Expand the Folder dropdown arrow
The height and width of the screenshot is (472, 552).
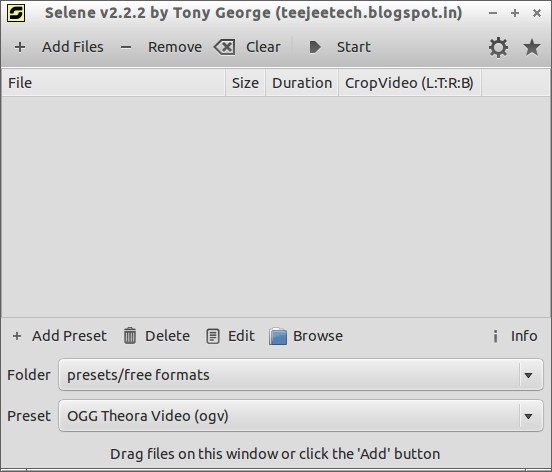tap(528, 375)
